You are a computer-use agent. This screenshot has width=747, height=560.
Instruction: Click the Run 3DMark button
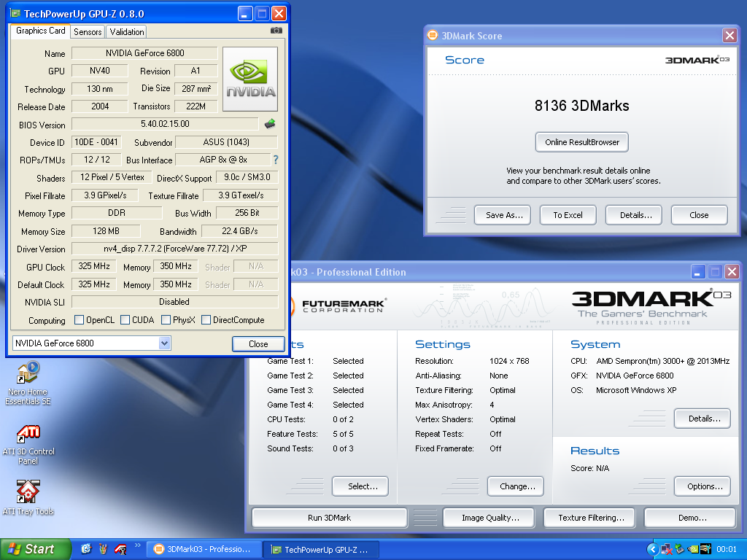pyautogui.click(x=329, y=518)
